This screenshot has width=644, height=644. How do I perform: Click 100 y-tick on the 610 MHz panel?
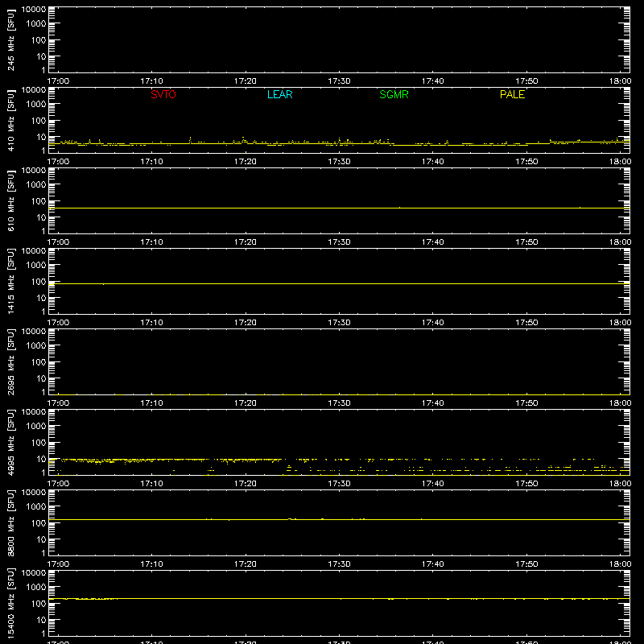pyautogui.click(x=39, y=201)
